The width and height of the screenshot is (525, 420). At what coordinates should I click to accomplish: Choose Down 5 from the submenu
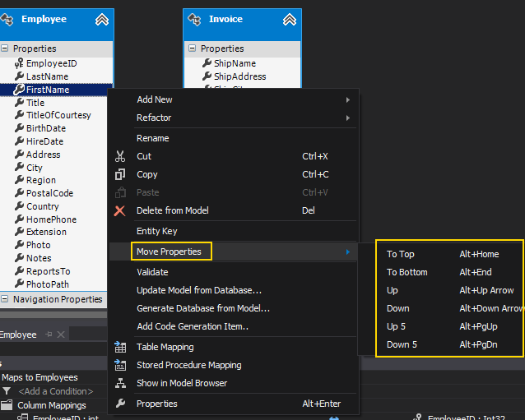(x=402, y=344)
